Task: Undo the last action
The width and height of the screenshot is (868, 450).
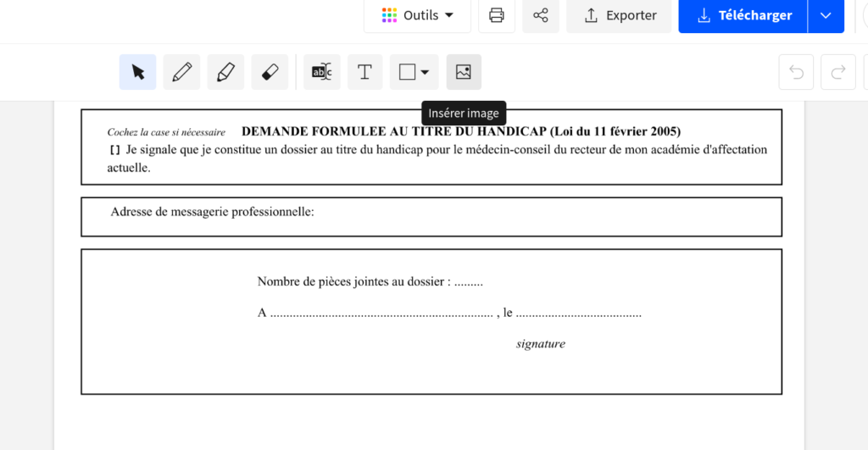Action: pos(796,72)
